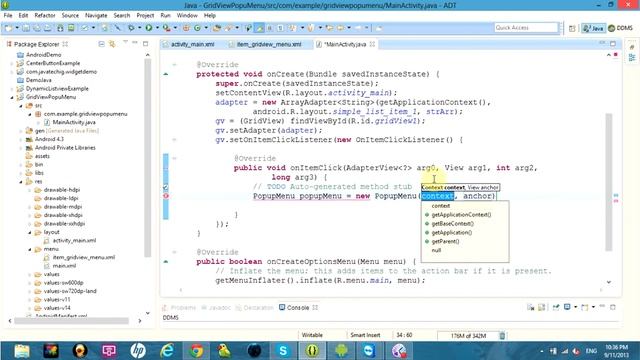The height and width of the screenshot is (360, 640).
Task: Click the Task List icon on right sidebar
Action: (x=632, y=47)
